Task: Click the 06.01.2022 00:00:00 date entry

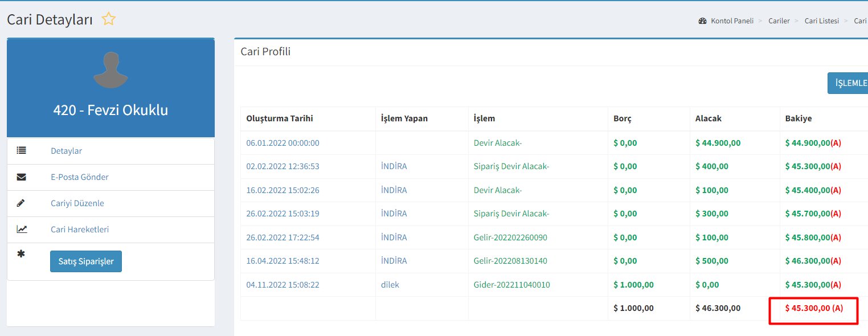Action: pos(282,143)
